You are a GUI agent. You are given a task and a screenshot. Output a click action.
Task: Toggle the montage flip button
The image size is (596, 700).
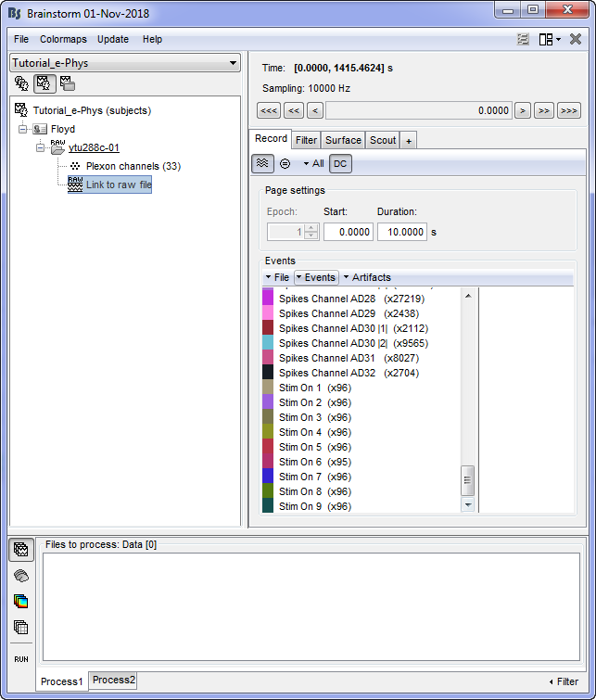[x=285, y=163]
